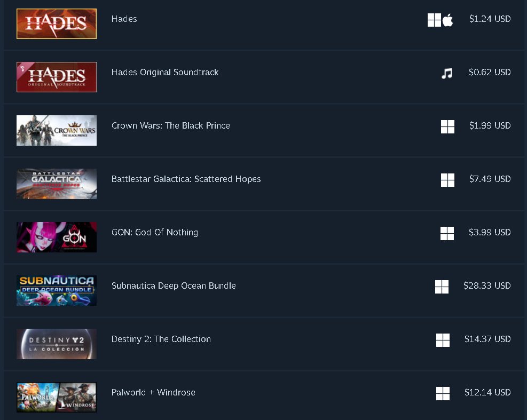Click the $1.24 USD price
This screenshot has height=420, width=527.
click(490, 19)
